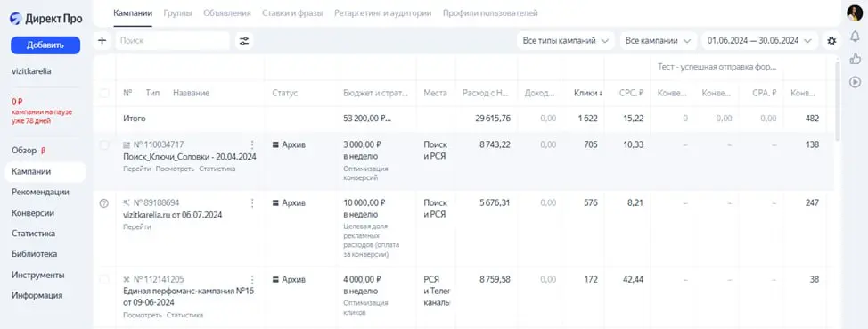868x329 pixels.
Task: Sort by the Клики column header
Action: 588,93
